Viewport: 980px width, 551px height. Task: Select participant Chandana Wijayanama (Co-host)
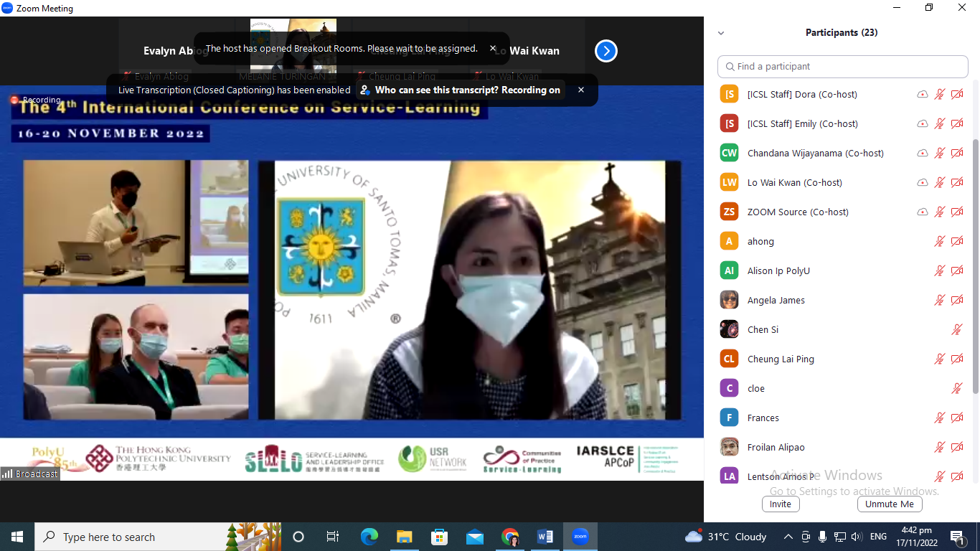pyautogui.click(x=842, y=153)
